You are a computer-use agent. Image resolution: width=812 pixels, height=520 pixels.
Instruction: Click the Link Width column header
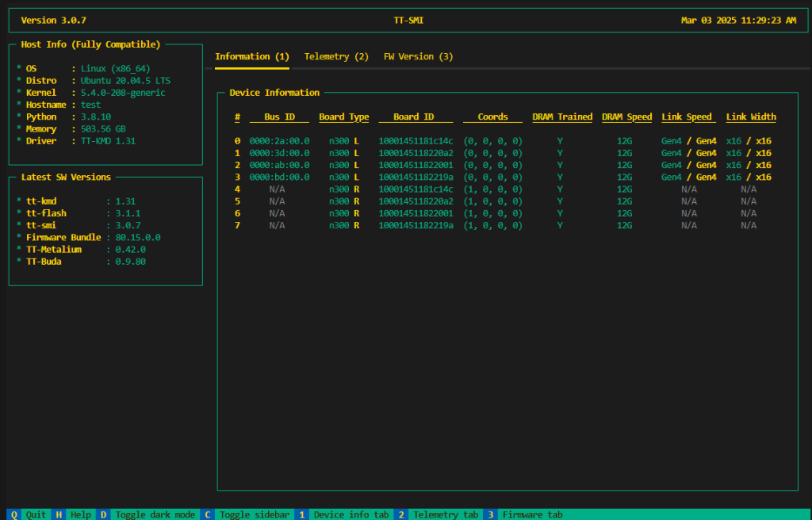click(750, 117)
